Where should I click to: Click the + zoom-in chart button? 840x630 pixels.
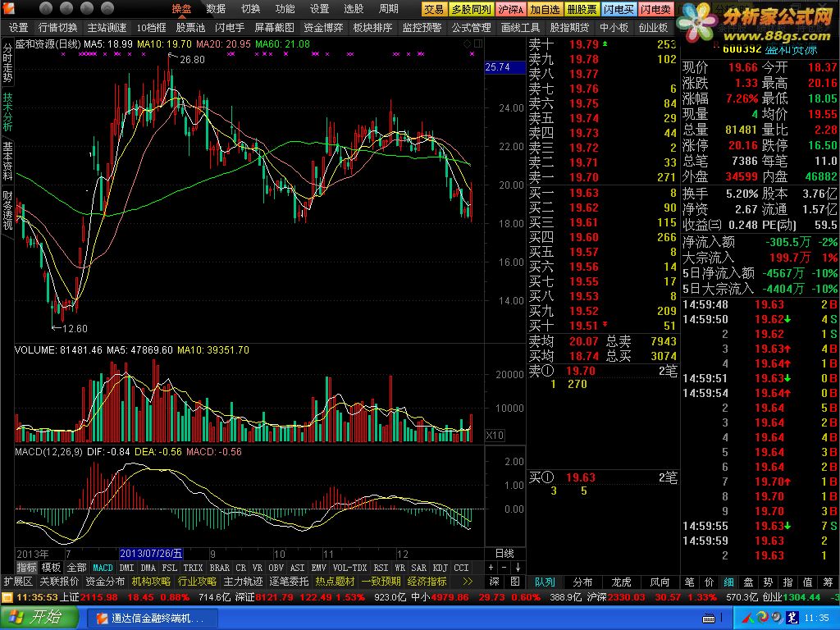click(x=491, y=568)
